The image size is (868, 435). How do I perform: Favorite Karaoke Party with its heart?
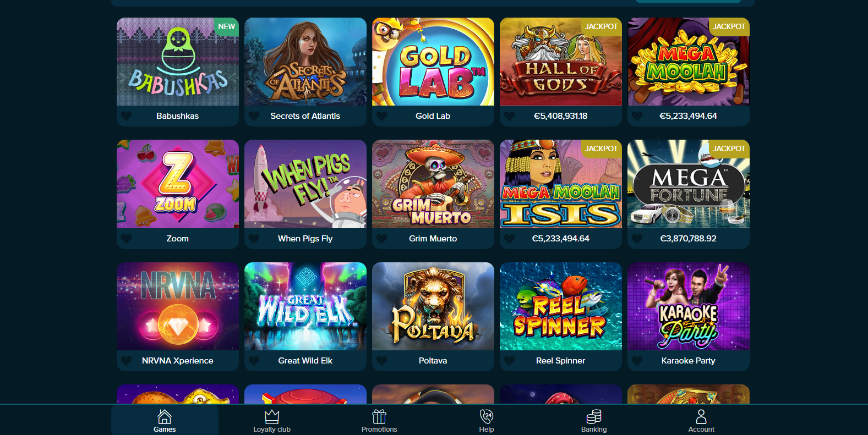[637, 361]
